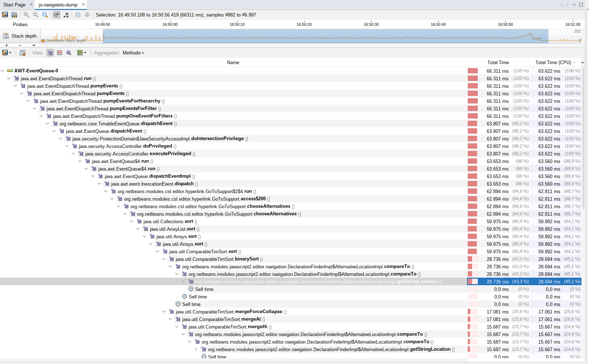589x364 pixels.
Task: Click the blue magnifier zoom-to-selection icon
Action: [x=45, y=15]
